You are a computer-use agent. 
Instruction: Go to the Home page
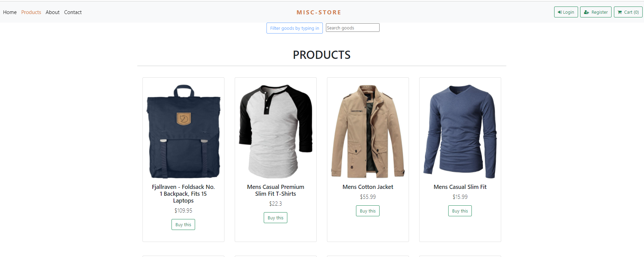[10, 12]
